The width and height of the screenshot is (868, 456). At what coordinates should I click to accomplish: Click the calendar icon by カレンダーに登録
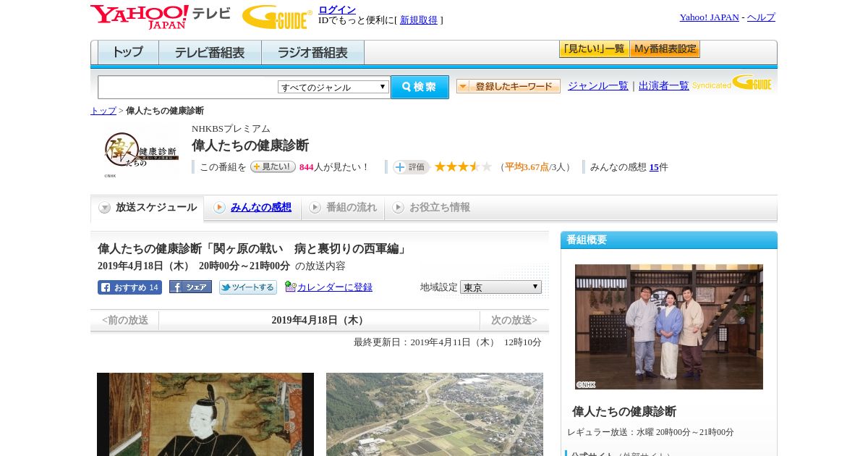(x=290, y=287)
